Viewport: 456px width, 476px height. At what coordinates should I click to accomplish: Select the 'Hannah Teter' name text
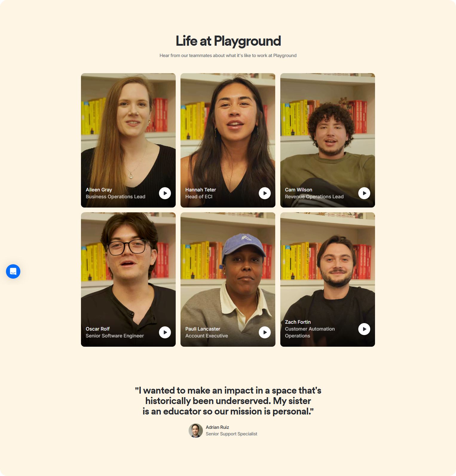pos(201,190)
